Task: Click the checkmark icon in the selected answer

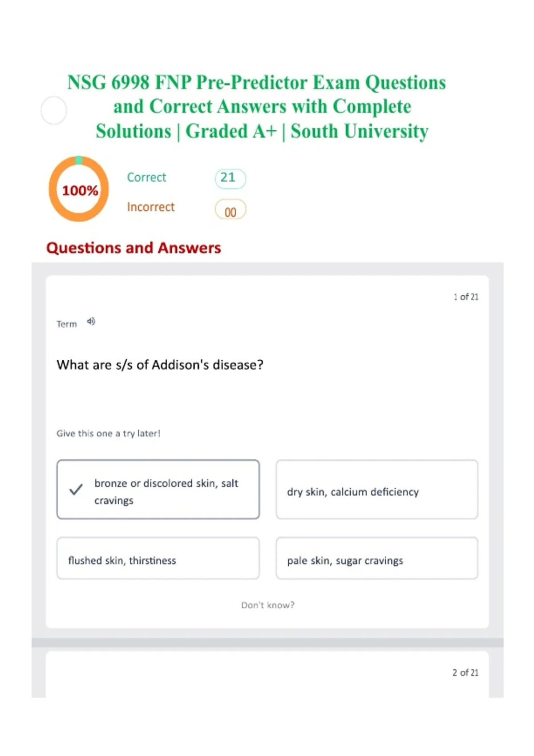Action: [x=76, y=490]
